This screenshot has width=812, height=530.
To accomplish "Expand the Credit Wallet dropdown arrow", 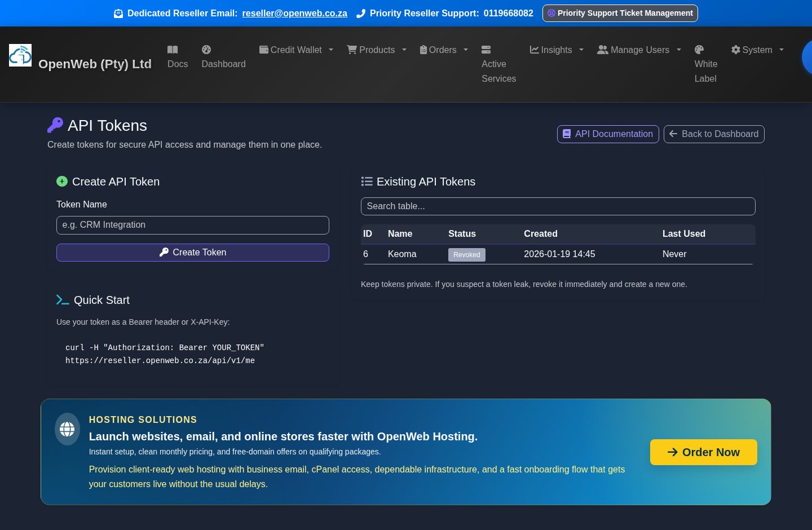I will pyautogui.click(x=331, y=50).
